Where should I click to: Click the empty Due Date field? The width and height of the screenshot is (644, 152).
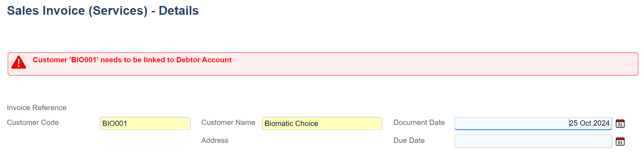coord(533,141)
